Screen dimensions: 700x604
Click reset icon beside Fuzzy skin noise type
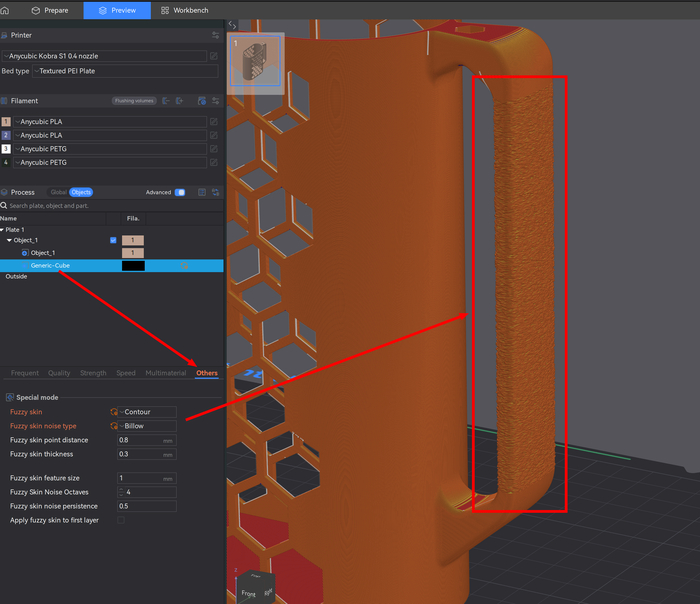click(114, 426)
